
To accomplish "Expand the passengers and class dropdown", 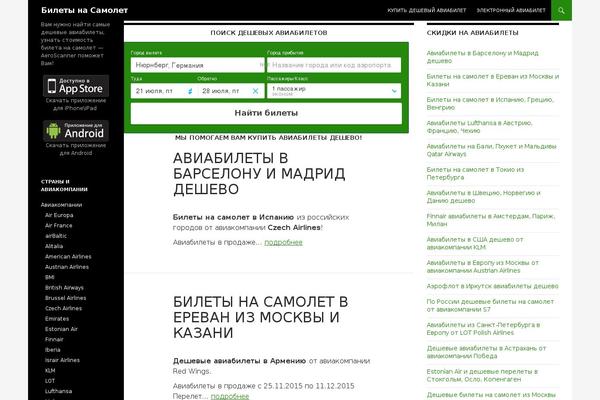I will (334, 91).
